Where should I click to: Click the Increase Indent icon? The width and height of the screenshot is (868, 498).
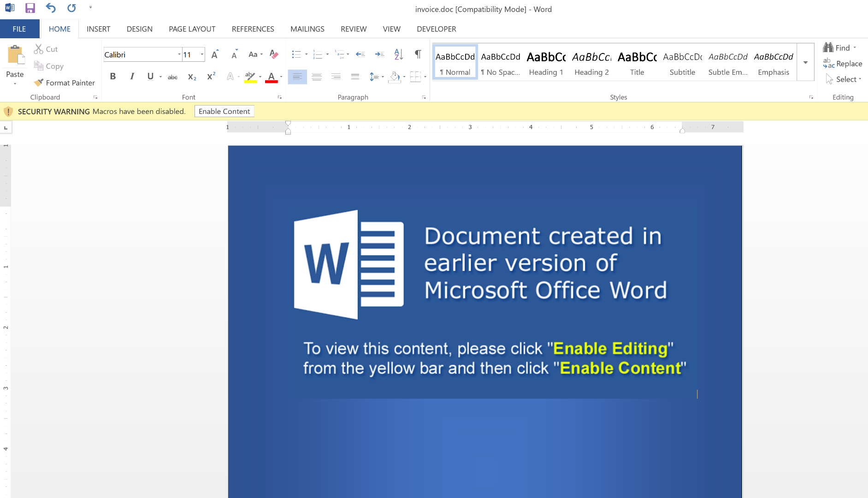coord(379,54)
